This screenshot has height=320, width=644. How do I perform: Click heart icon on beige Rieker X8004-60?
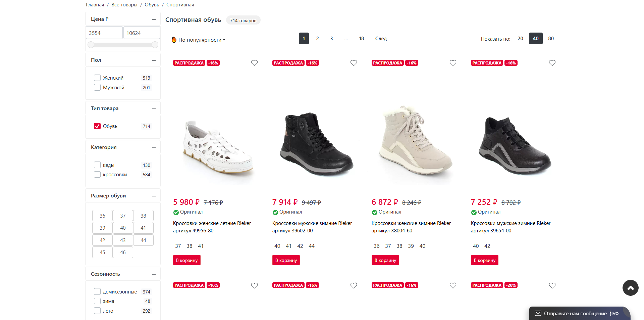click(x=453, y=63)
